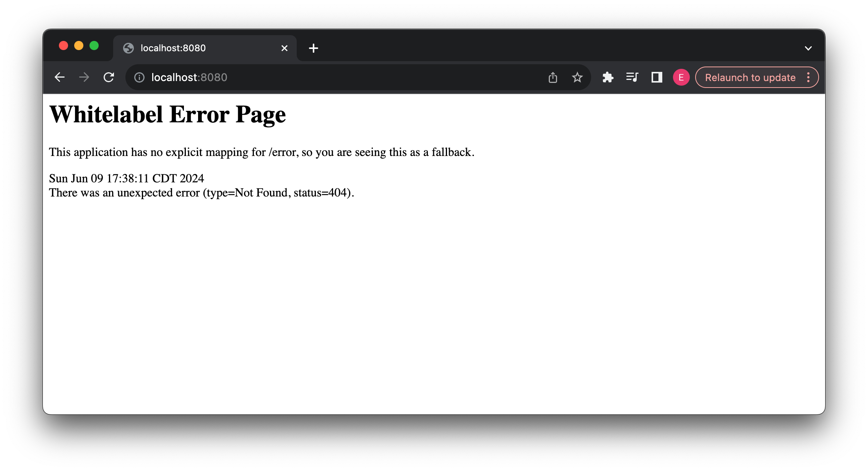Click the back navigation arrow
Image resolution: width=868 pixels, height=471 pixels.
coord(60,77)
